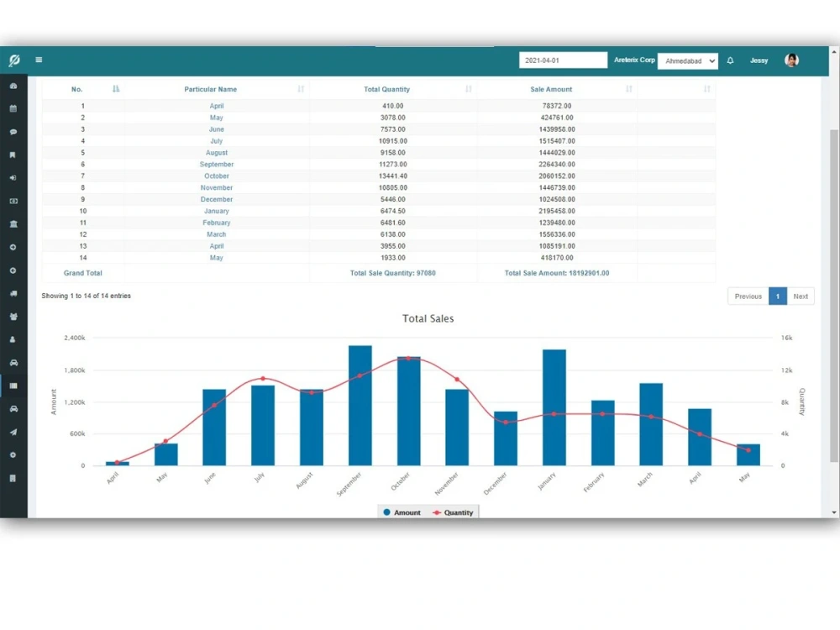Click the scrollbar down arrow
This screenshot has height=630, width=840.
834,512
